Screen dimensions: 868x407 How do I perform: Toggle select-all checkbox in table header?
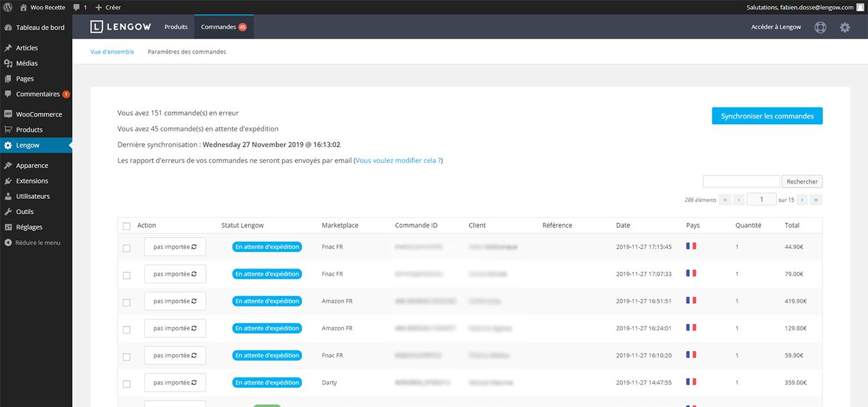coord(127,226)
